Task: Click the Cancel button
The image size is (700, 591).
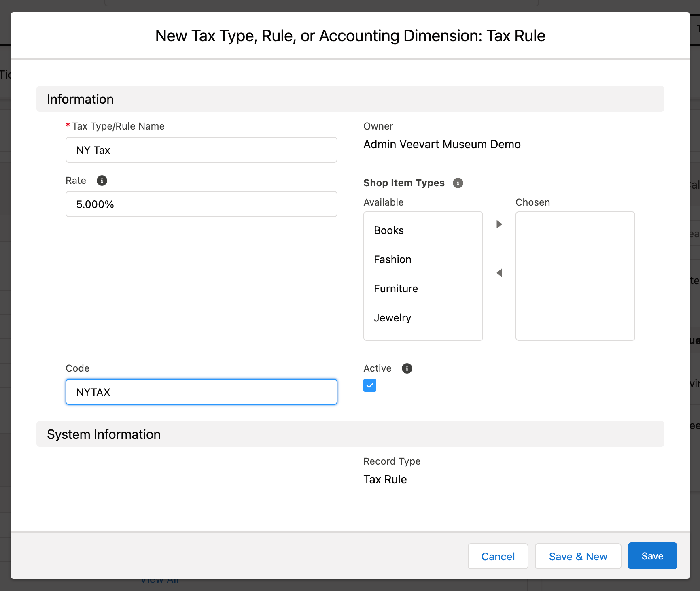Action: point(498,556)
